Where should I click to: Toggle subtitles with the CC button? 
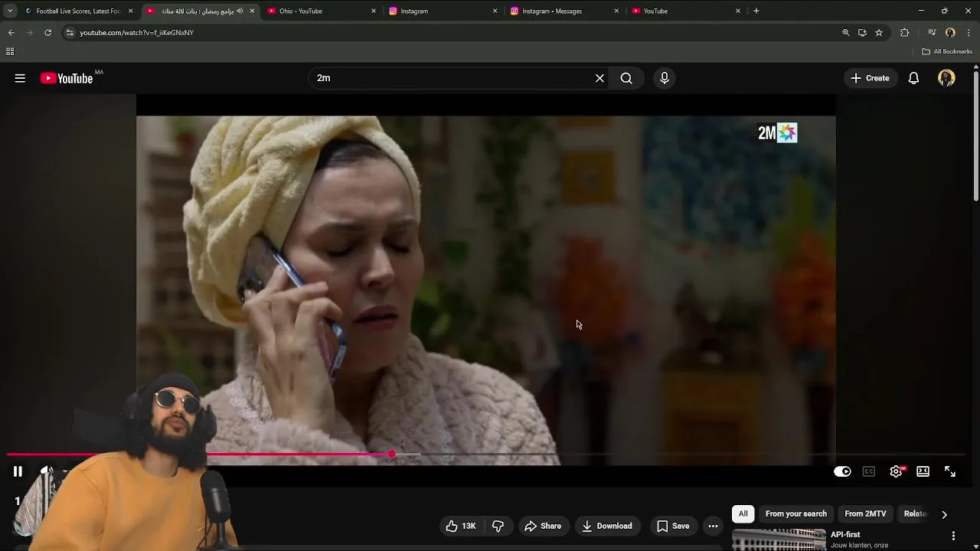869,471
